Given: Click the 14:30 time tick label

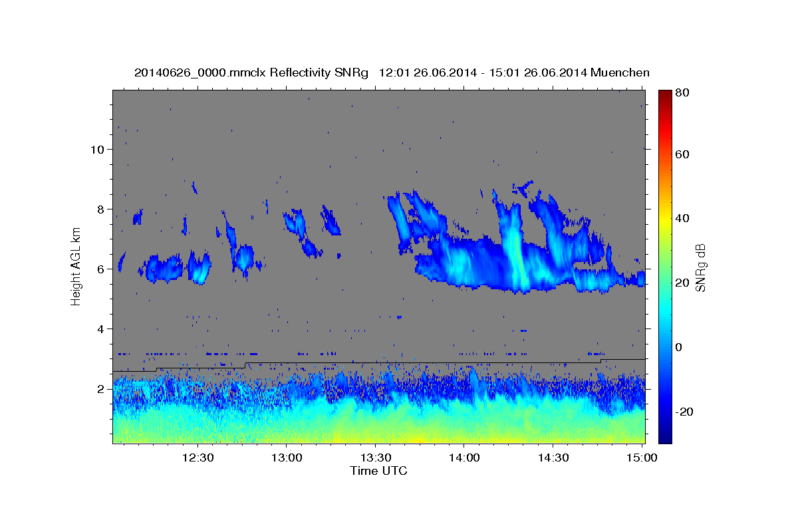Looking at the screenshot, I should pos(553,458).
